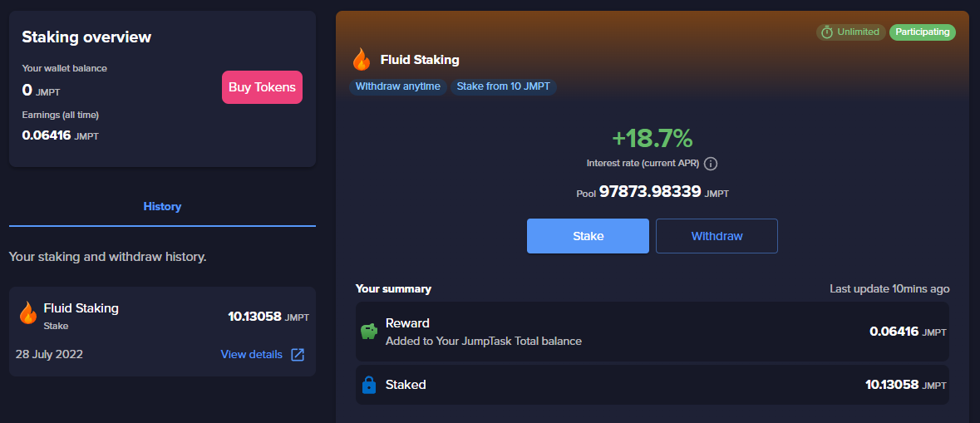Click the +18.7% interest rate value
This screenshot has width=980, height=423.
click(x=652, y=138)
